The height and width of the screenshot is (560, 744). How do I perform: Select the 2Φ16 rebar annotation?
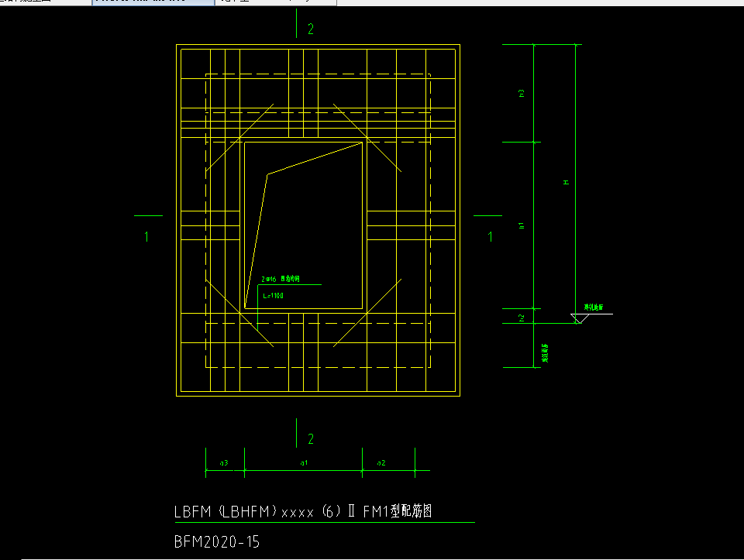281,279
